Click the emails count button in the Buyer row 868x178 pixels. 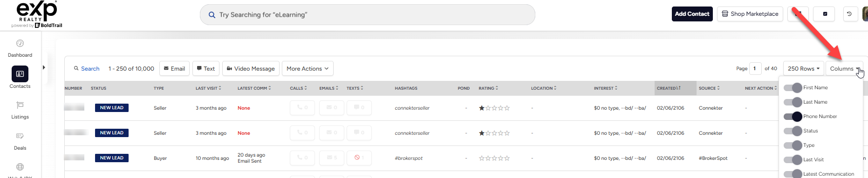(331, 158)
